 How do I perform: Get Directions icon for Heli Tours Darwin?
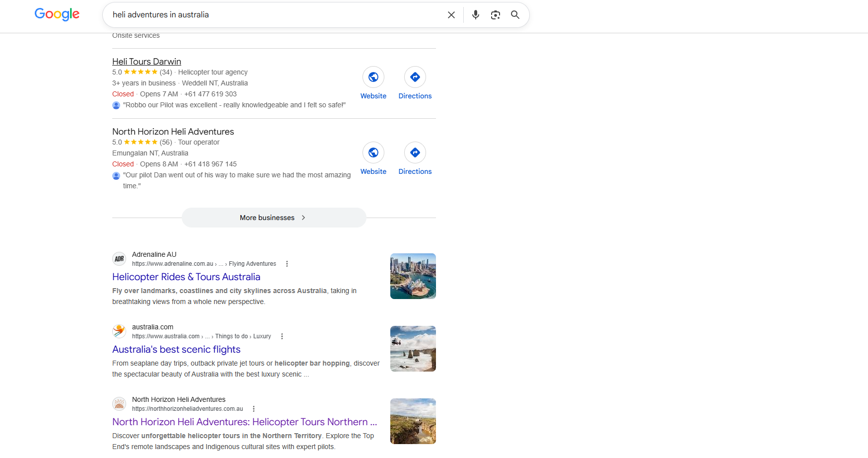coord(415,77)
